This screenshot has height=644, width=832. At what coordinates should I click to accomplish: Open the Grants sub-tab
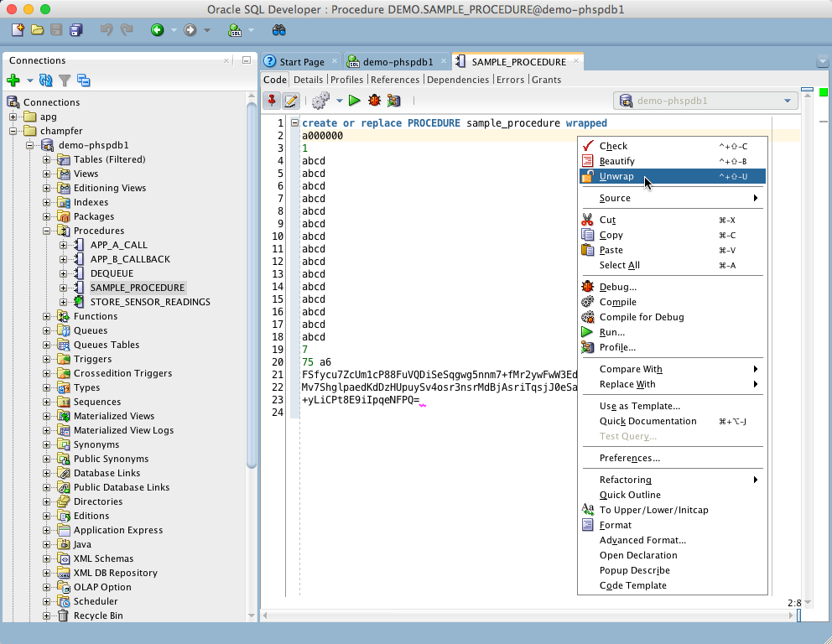click(547, 80)
